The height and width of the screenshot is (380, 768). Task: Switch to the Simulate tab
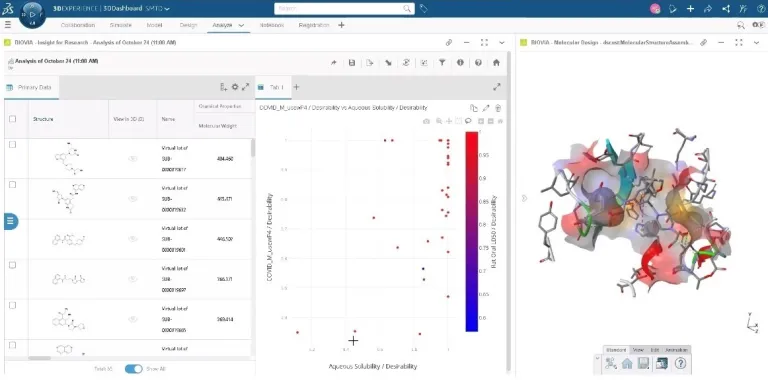point(120,25)
